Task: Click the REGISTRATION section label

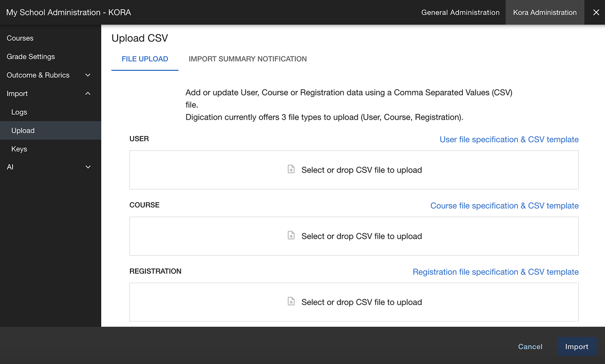Action: click(x=155, y=271)
